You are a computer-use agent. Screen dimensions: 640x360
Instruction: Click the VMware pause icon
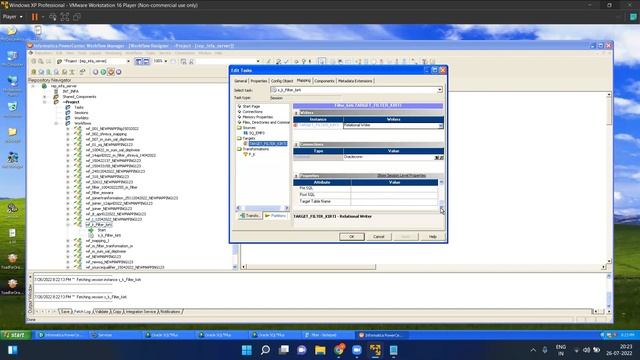35,17
